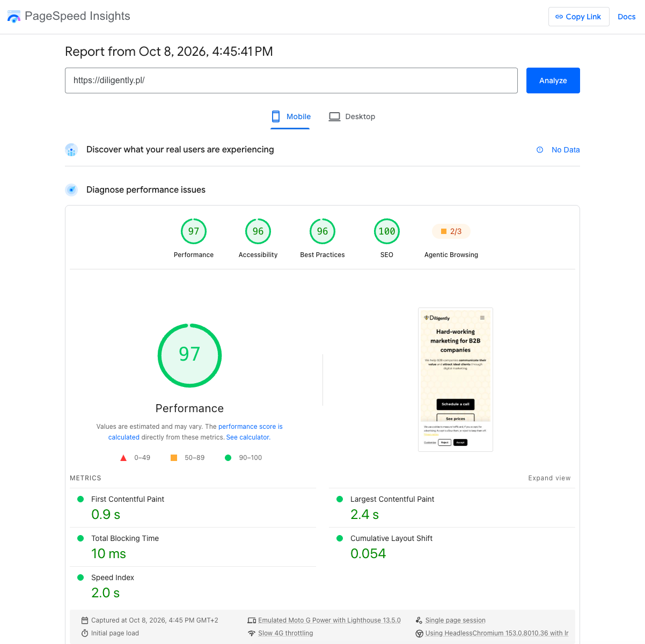Screen dimensions: 645x644
Task: Open the See calculator link
Action: point(248,437)
